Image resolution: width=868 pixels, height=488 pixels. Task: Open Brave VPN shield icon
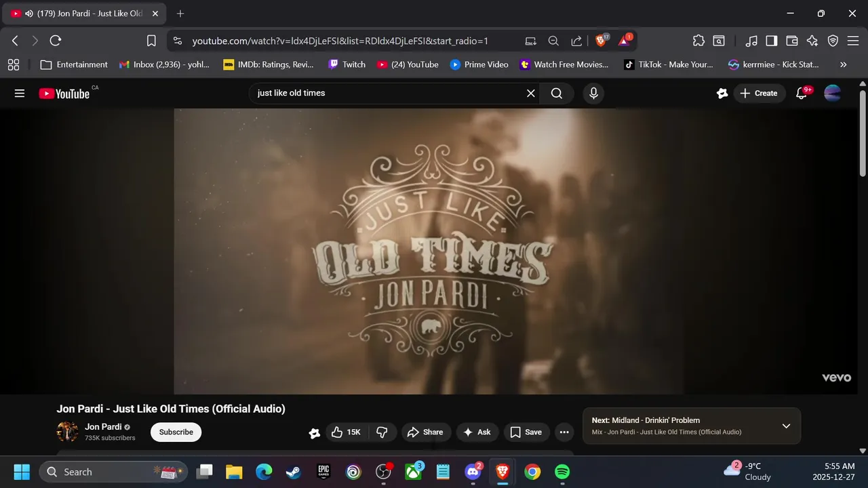833,41
